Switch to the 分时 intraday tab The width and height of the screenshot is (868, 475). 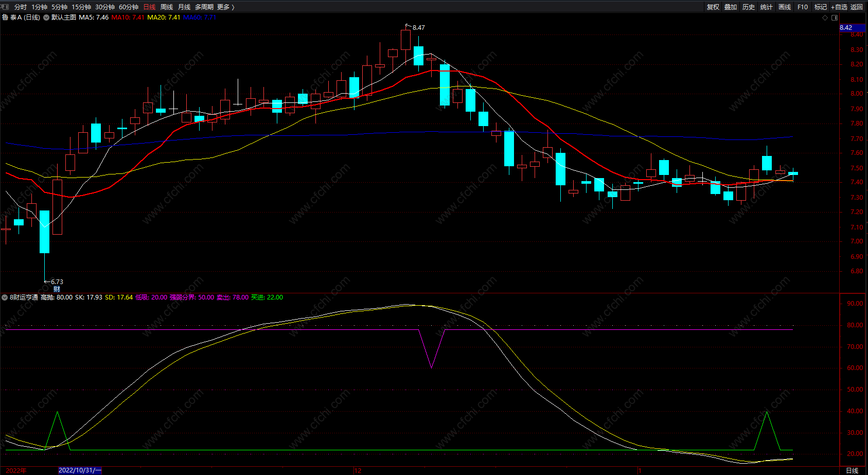pyautogui.click(x=21, y=7)
